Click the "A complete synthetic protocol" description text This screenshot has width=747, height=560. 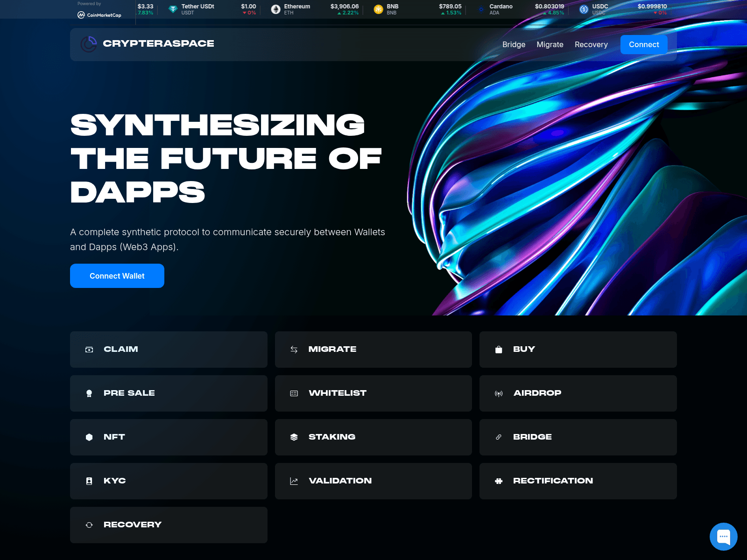tap(227, 239)
